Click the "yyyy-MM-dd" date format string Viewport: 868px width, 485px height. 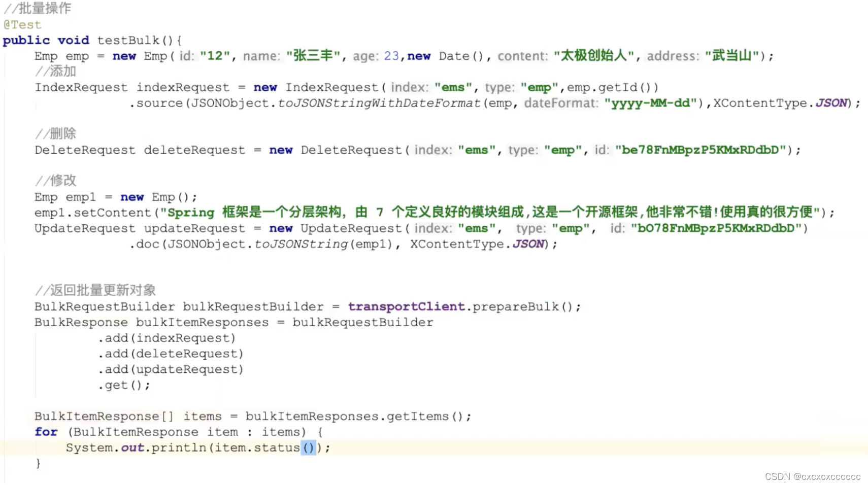(651, 103)
